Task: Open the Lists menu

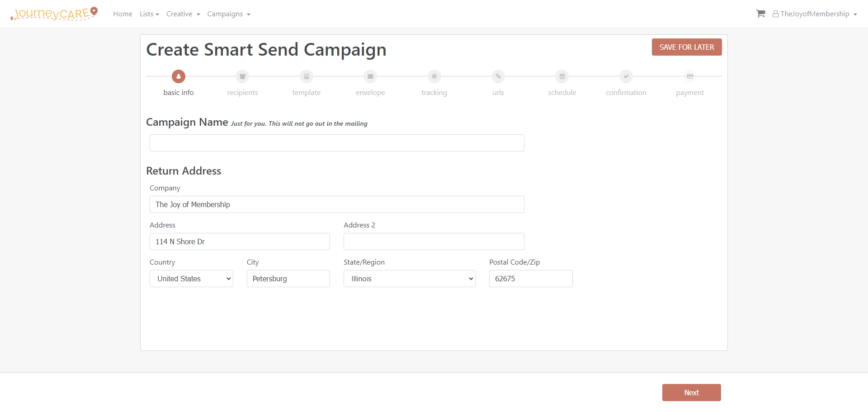Action: 149,14
